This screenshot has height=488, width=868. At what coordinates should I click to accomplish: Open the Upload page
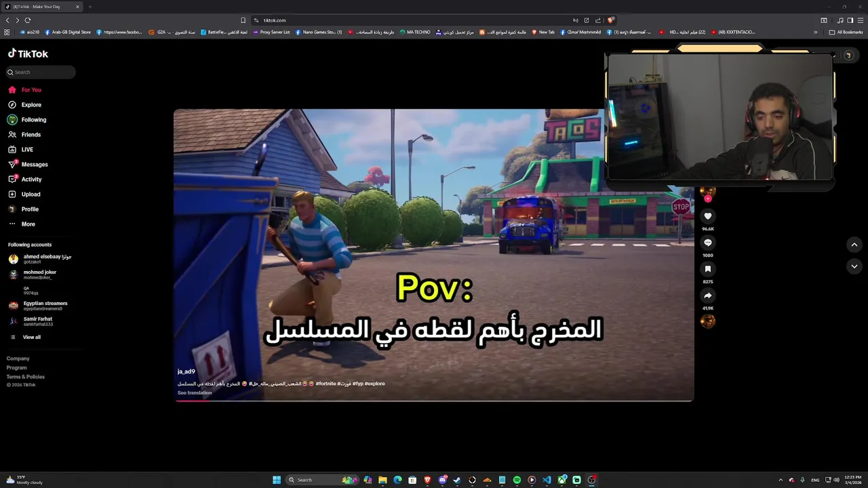point(31,194)
